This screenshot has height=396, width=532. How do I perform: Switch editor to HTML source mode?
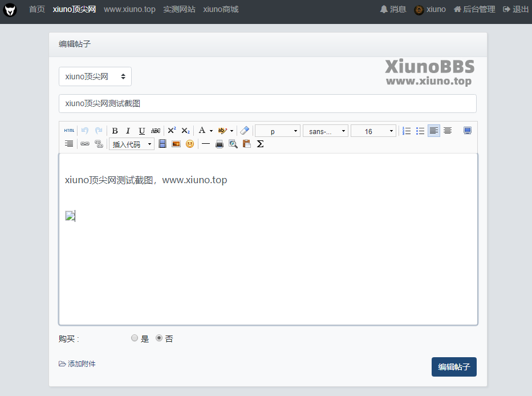69,131
